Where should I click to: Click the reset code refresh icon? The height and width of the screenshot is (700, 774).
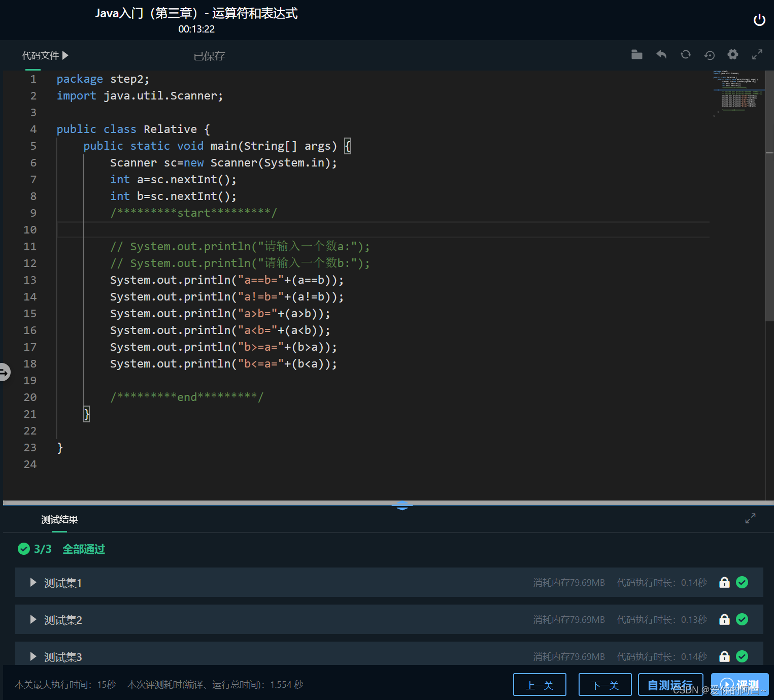click(x=685, y=54)
